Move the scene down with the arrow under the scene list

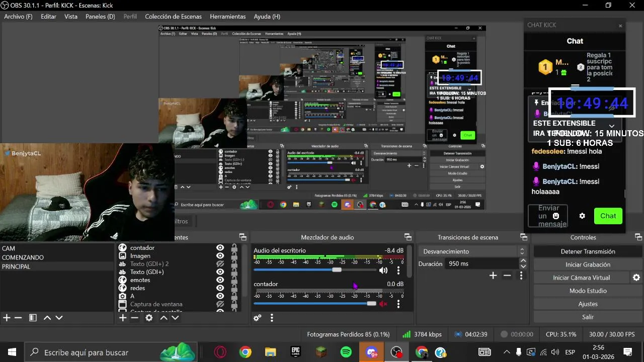coord(59,318)
